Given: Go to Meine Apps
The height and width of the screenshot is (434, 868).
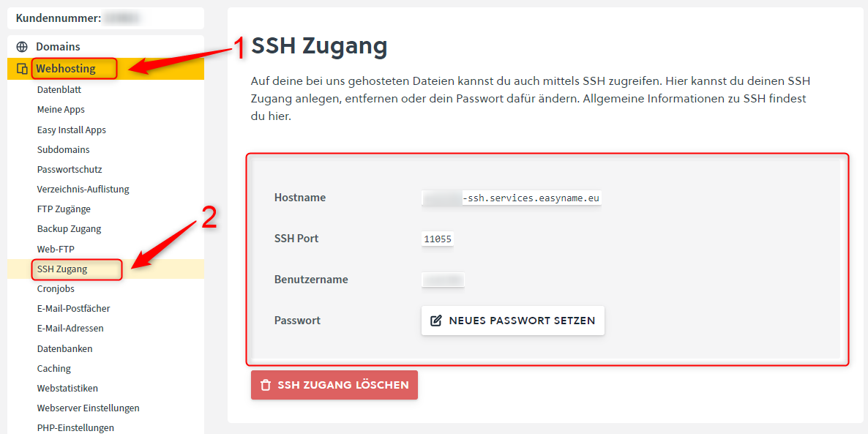Looking at the screenshot, I should coord(61,110).
